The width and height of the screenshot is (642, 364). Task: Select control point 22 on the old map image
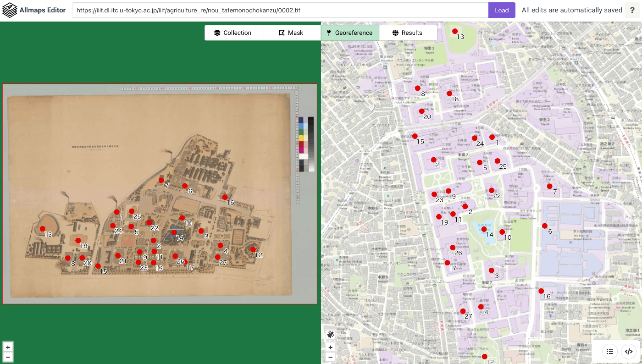pyautogui.click(x=149, y=223)
